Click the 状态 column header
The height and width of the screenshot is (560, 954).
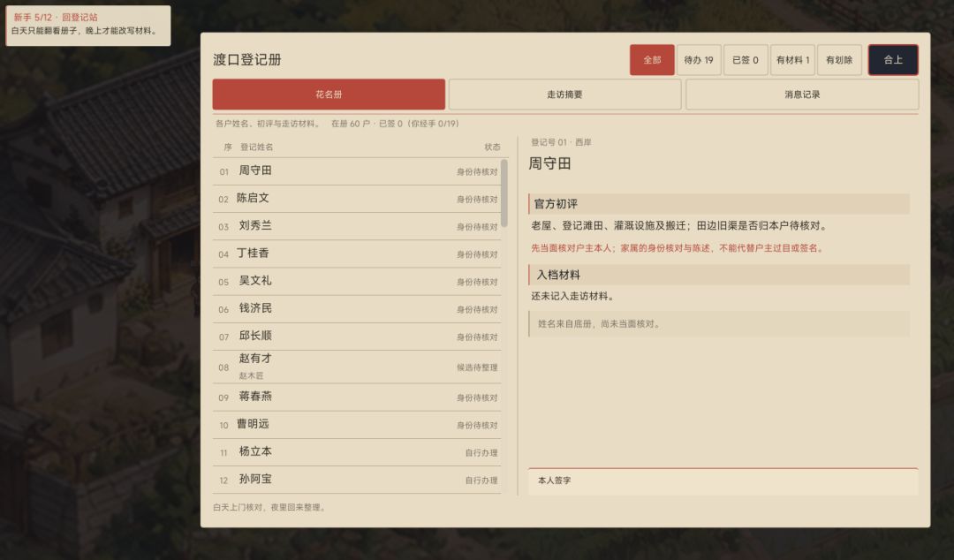click(492, 148)
